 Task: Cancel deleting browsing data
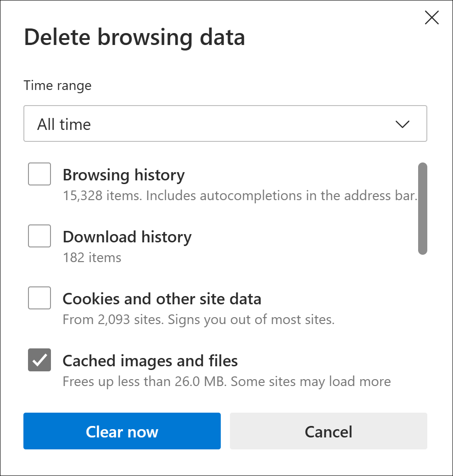328,431
